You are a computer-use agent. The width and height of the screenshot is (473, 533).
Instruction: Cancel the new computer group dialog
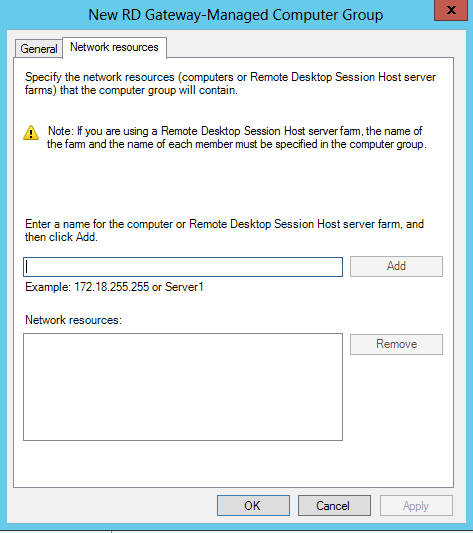click(x=334, y=505)
